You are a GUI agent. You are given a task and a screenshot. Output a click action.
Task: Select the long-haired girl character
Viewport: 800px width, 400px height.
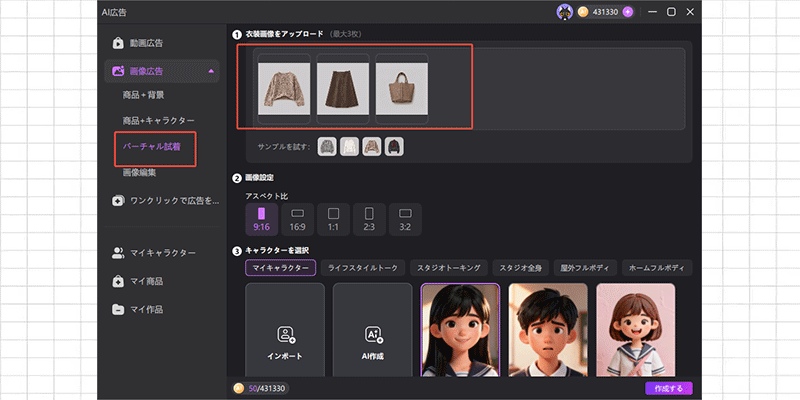click(x=460, y=331)
